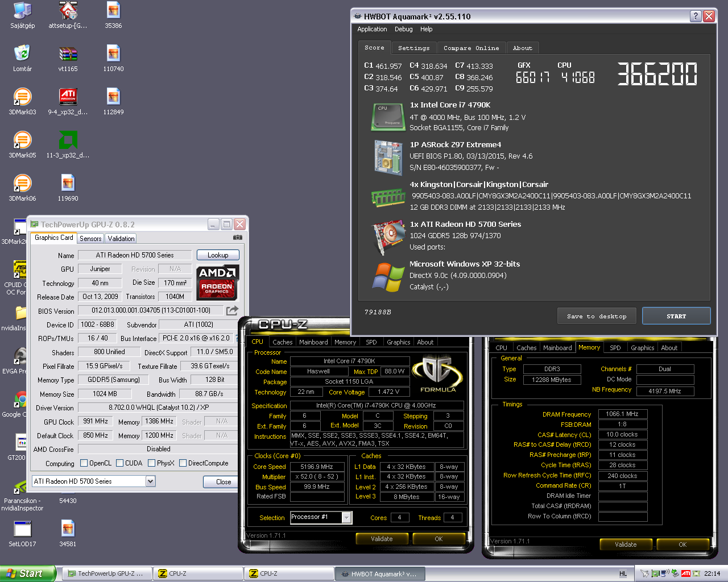Switch to the Sensors tab in GPU-Z
The width and height of the screenshot is (728, 582).
(x=90, y=239)
